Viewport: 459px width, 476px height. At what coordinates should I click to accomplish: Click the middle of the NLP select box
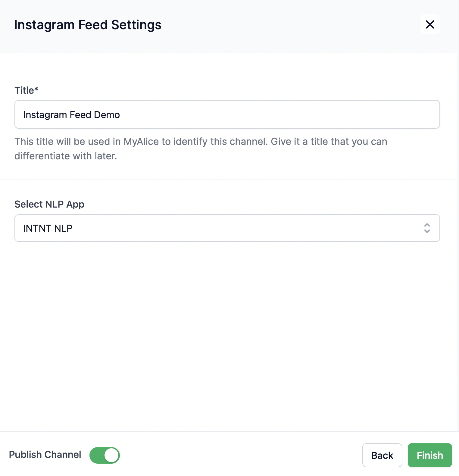[x=227, y=228]
